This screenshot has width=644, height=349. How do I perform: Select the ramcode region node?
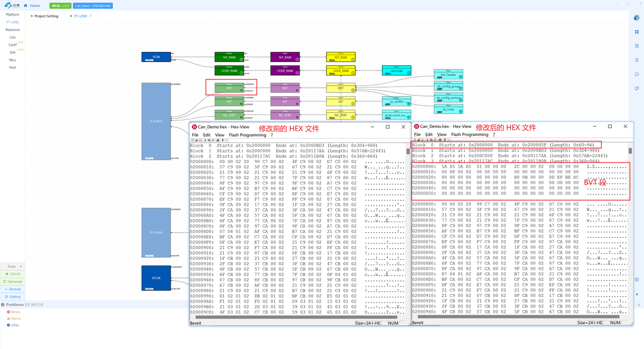[396, 71]
